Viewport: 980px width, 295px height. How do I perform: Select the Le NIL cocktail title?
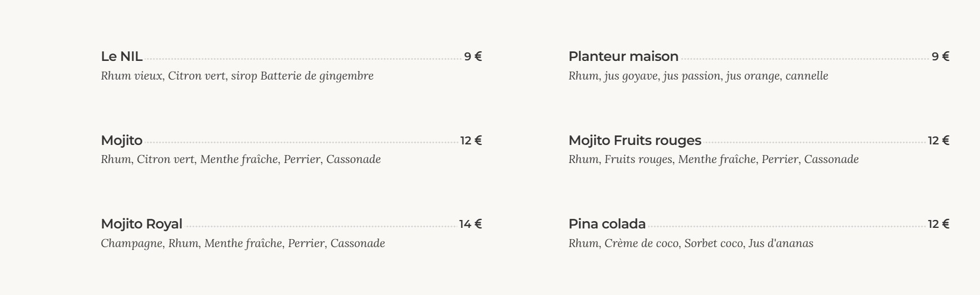pyautogui.click(x=122, y=56)
